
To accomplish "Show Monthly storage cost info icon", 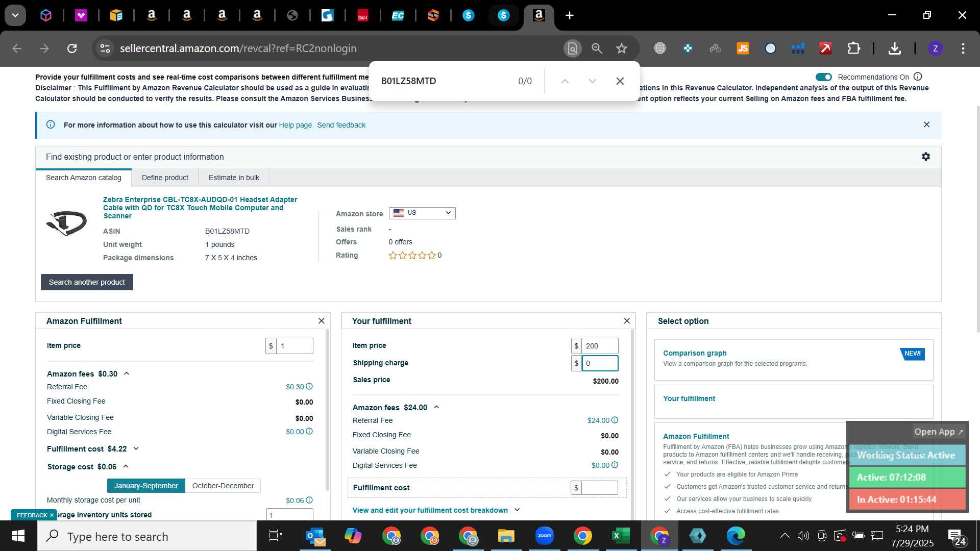I will 309,500.
